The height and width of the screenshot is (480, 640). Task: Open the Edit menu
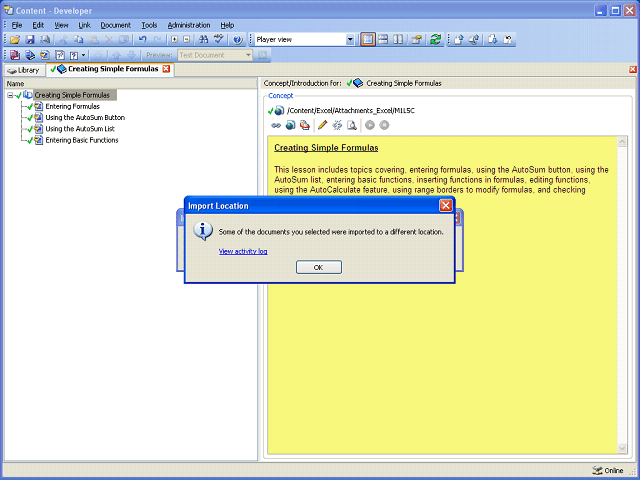tap(38, 25)
